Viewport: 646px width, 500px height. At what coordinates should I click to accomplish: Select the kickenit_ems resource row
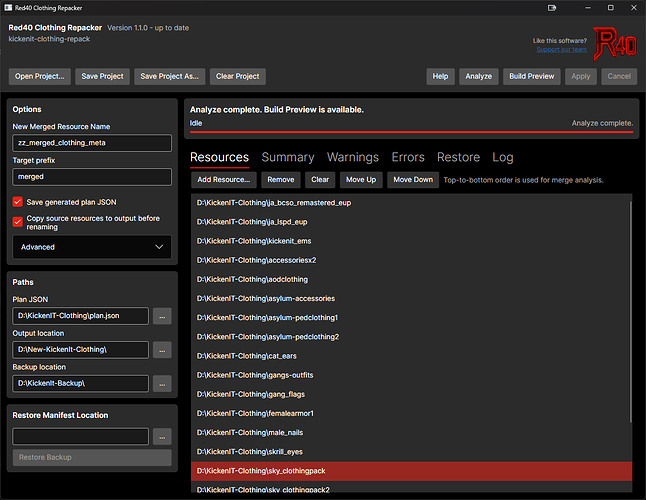(411, 241)
